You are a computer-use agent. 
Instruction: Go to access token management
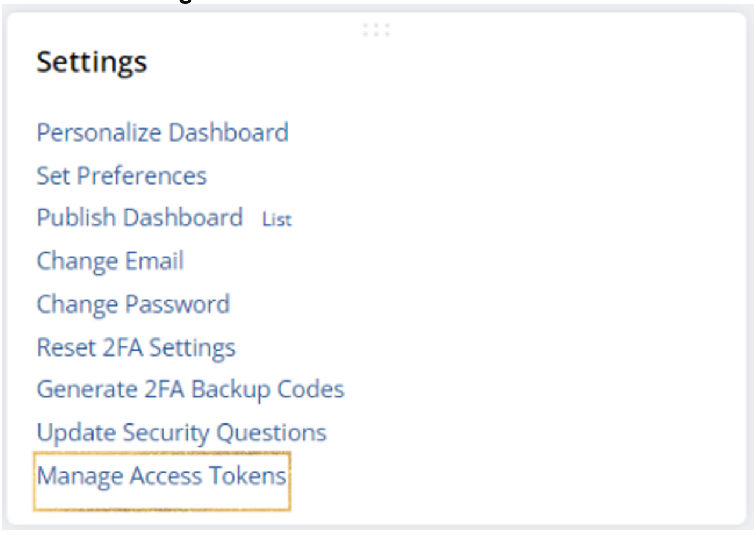(162, 476)
